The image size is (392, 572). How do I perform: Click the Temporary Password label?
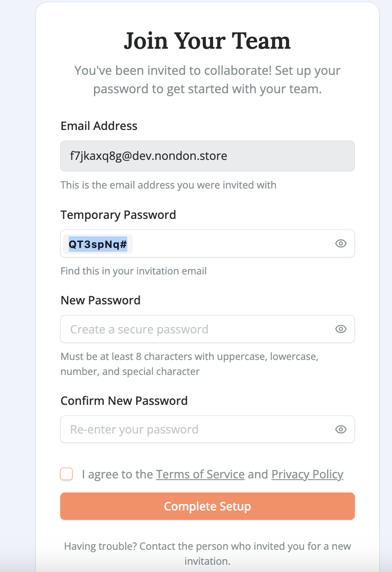[x=118, y=215]
